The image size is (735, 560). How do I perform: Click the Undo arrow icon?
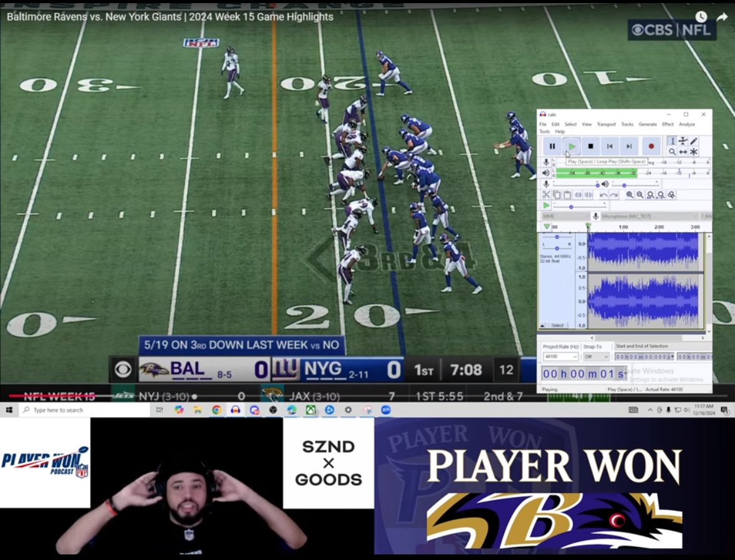[603, 195]
